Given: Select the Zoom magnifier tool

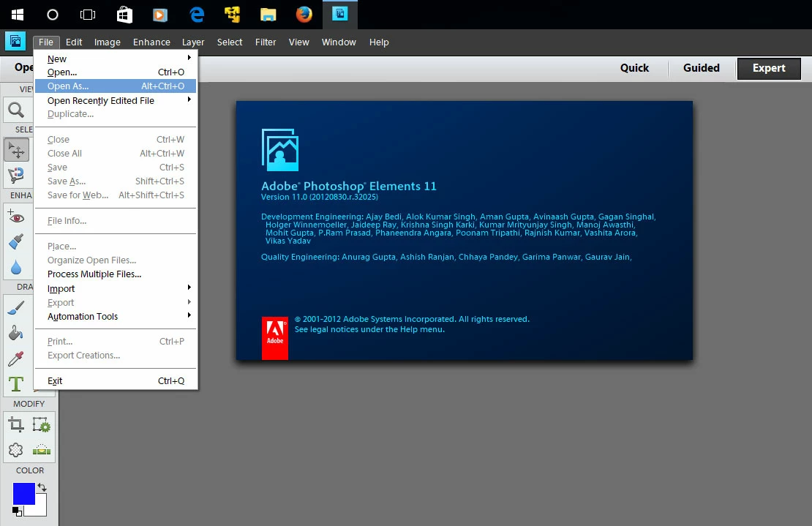Looking at the screenshot, I should (x=16, y=110).
